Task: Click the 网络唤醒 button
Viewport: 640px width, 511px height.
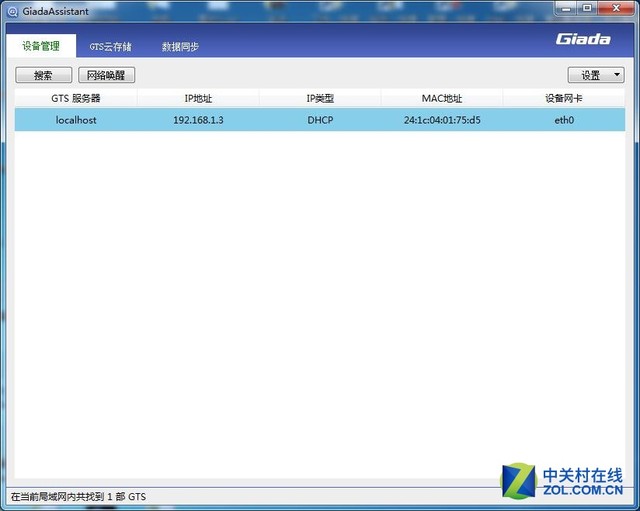Action: [x=107, y=75]
